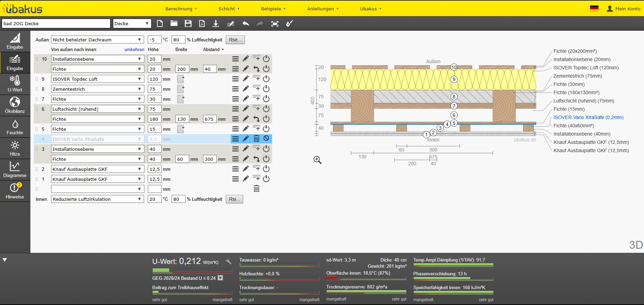Click the umkehren link
The height and width of the screenshot is (305, 644).
(x=134, y=49)
